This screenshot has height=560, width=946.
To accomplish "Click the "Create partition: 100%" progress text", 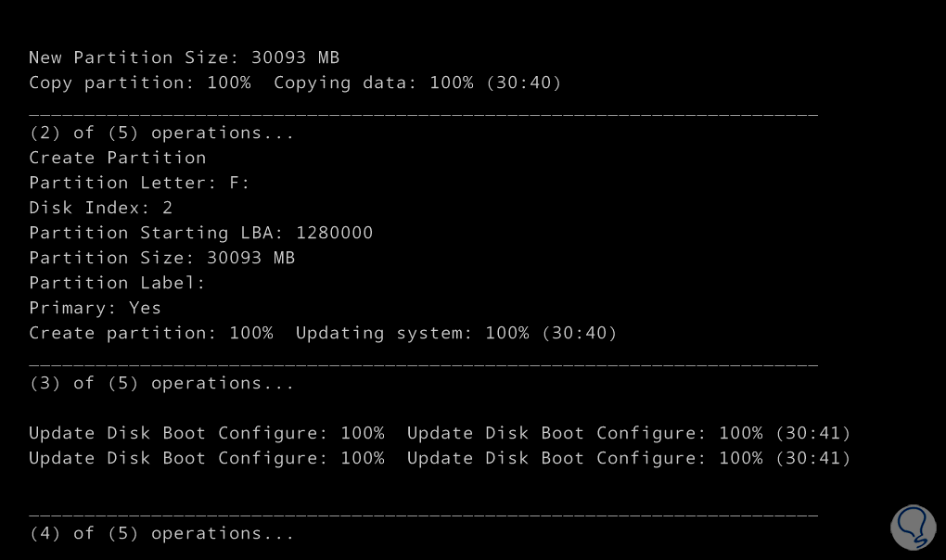I will [x=150, y=333].
